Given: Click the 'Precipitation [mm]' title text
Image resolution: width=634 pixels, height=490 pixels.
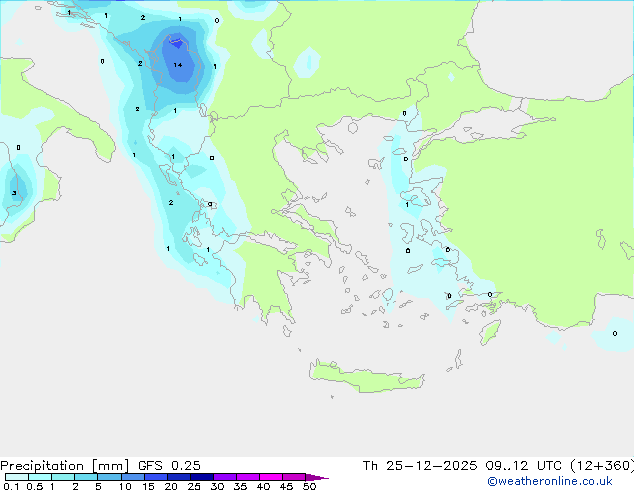Looking at the screenshot, I should pyautogui.click(x=65, y=466).
